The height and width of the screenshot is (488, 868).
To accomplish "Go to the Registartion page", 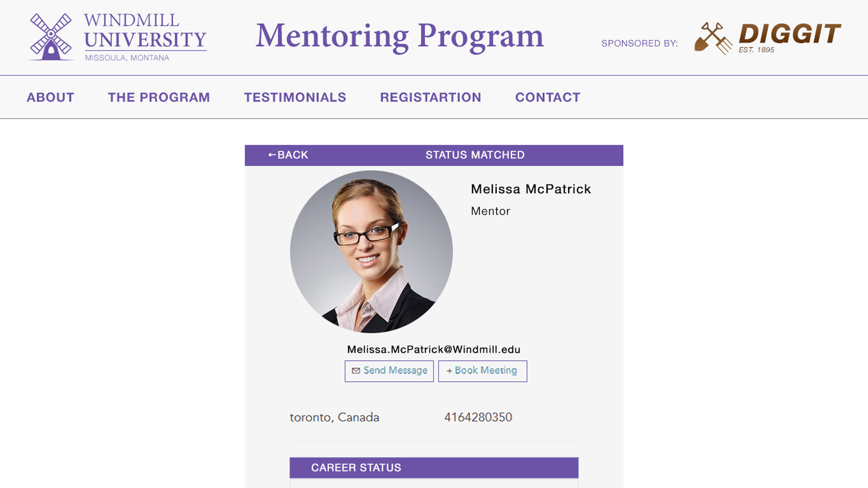I will click(x=430, y=97).
